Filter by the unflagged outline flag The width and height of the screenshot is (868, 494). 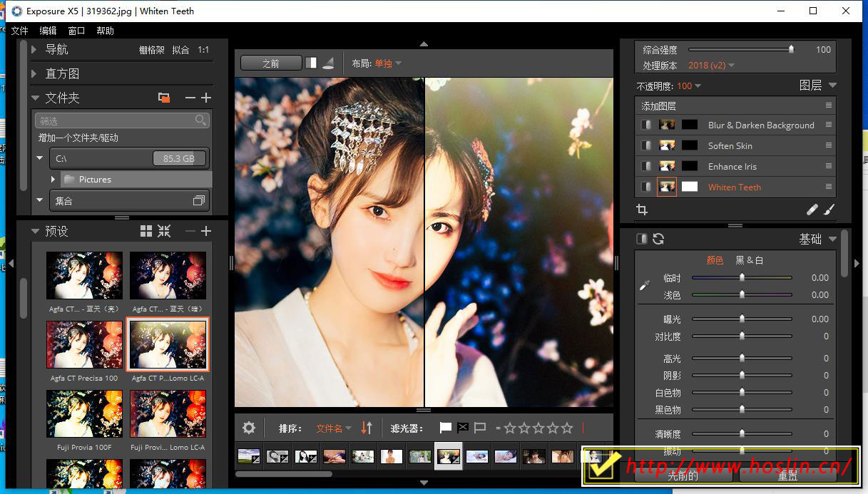[480, 428]
